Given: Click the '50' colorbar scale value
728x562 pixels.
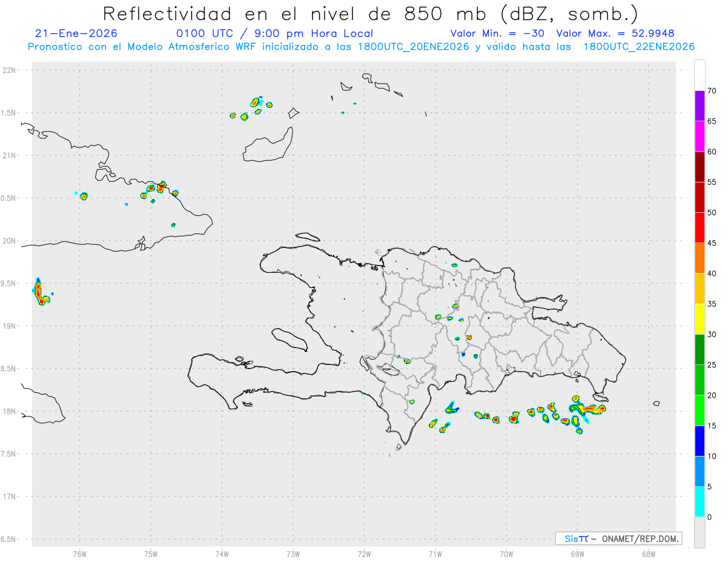Looking at the screenshot, I should [x=712, y=213].
